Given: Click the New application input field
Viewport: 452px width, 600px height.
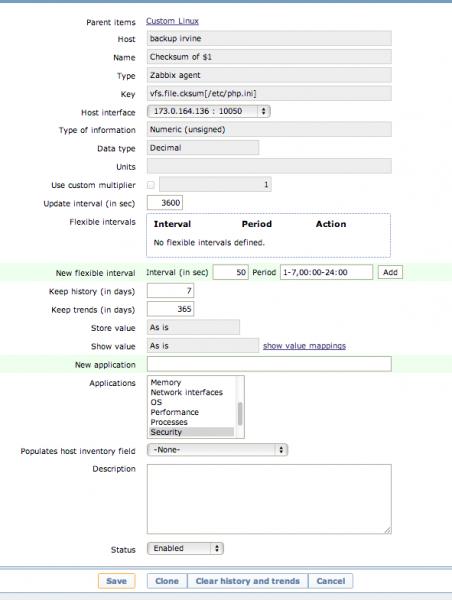Looking at the screenshot, I should pyautogui.click(x=269, y=364).
